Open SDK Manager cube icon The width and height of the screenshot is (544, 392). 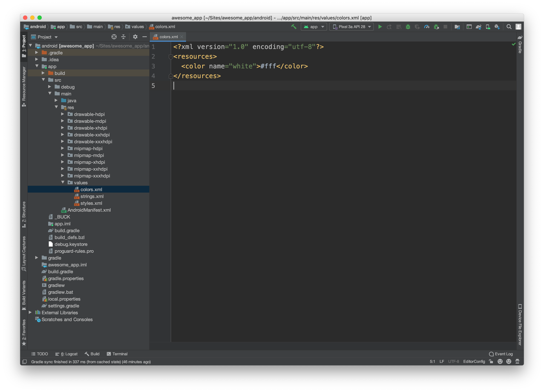tap(497, 27)
